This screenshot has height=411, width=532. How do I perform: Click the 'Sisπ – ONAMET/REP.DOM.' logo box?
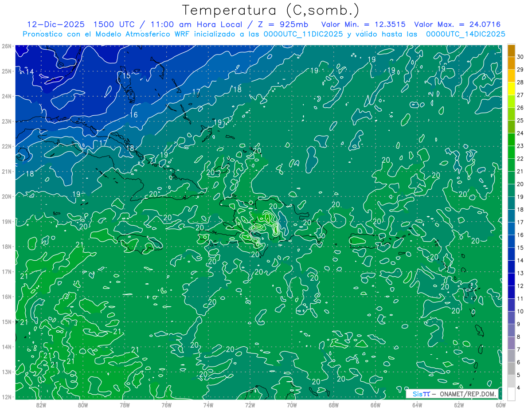tap(452, 394)
